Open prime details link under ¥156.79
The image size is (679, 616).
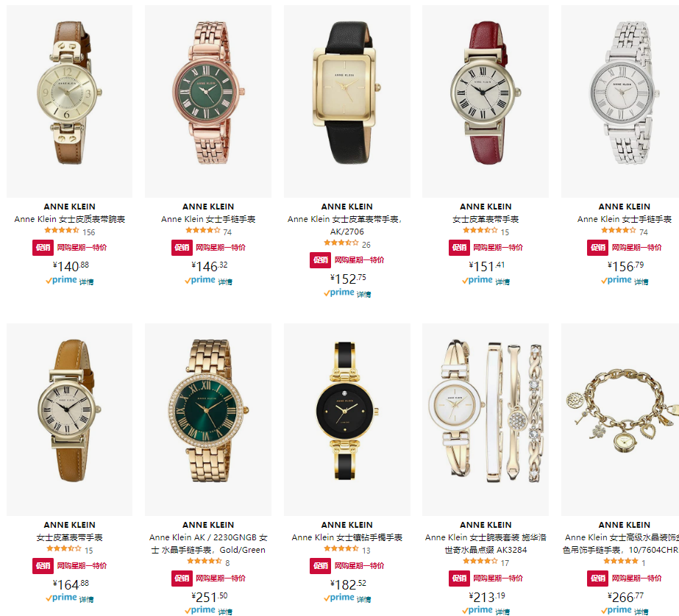click(x=641, y=282)
